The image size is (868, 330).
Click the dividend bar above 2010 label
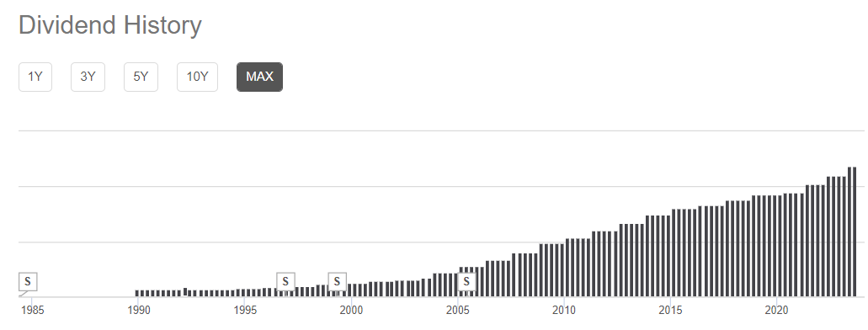point(562,270)
